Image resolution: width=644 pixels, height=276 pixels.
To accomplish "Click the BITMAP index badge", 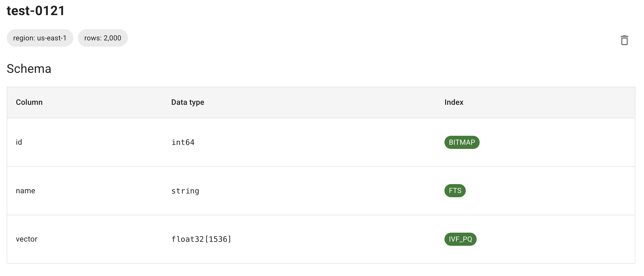I will click(x=462, y=142).
